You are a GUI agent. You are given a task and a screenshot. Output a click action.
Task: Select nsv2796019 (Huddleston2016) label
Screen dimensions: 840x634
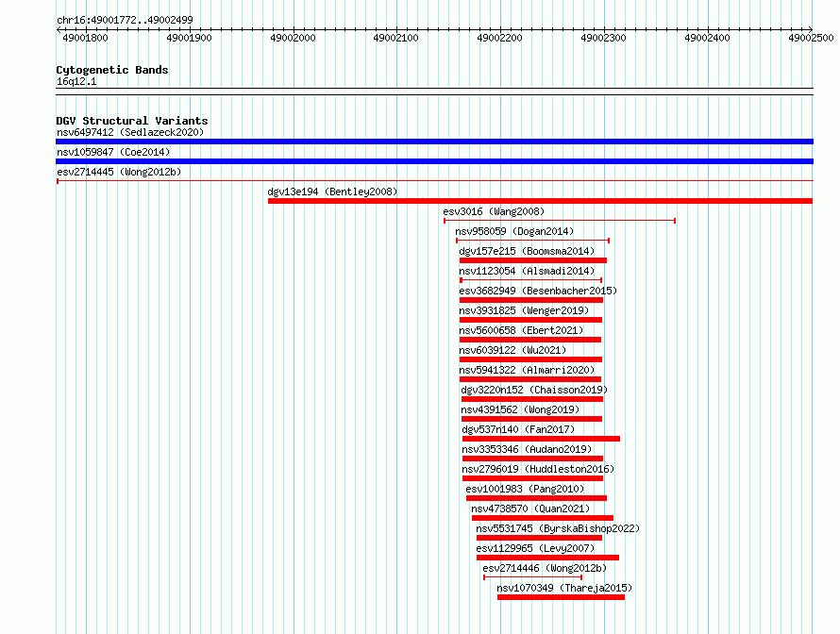pos(538,469)
